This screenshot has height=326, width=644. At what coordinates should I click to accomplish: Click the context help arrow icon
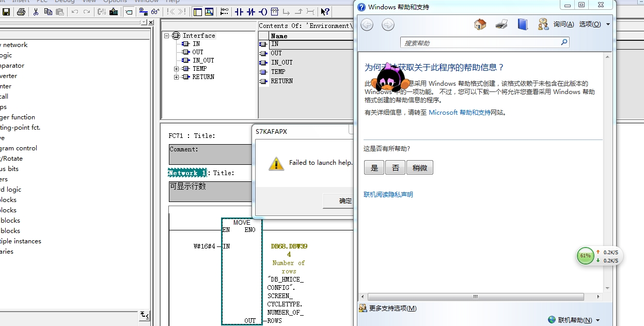coord(325,12)
